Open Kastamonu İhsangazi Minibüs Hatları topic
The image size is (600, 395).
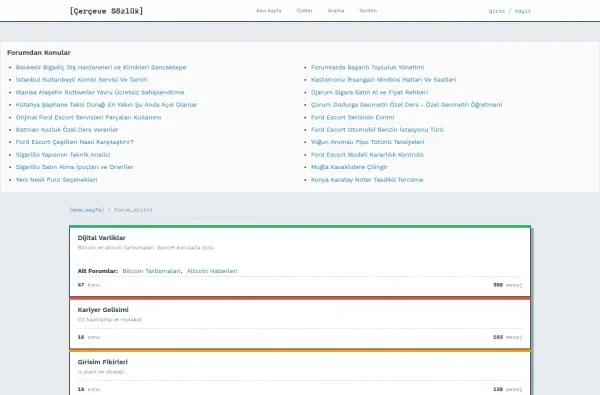(x=383, y=80)
